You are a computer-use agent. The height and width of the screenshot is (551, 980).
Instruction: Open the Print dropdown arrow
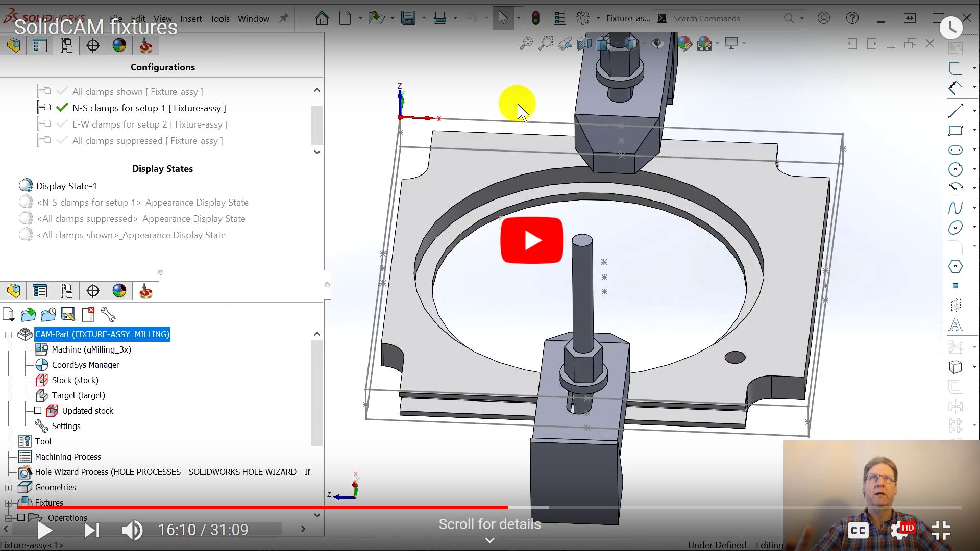point(455,18)
